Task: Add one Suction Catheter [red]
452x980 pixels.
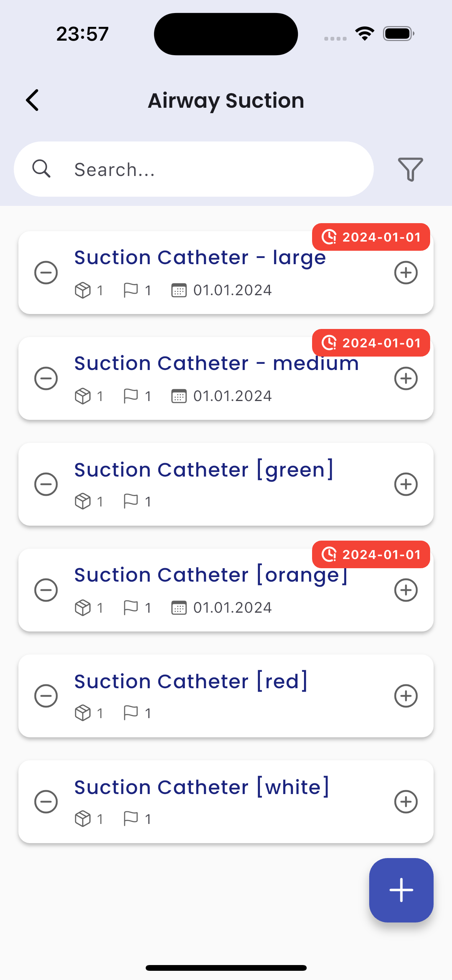Action: click(406, 696)
